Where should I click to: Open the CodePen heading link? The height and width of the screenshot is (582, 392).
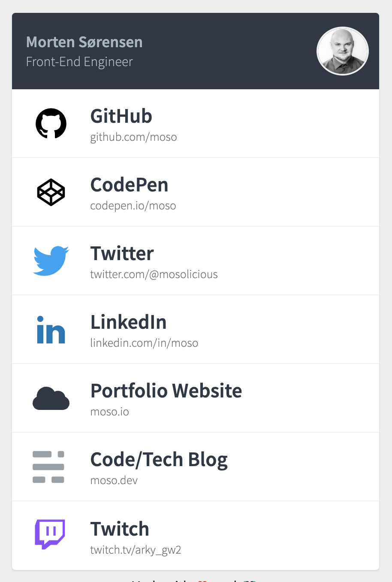click(x=129, y=185)
